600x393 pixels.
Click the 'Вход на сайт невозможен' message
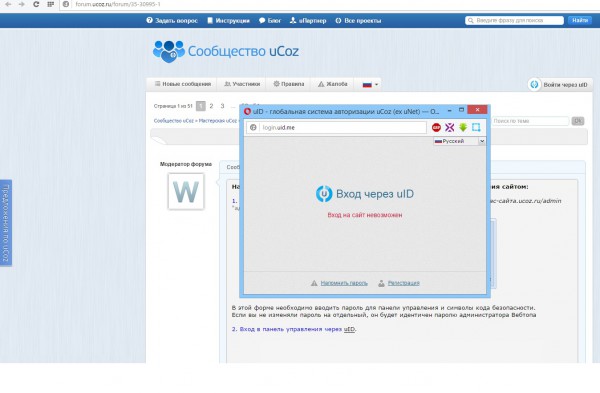[365, 215]
